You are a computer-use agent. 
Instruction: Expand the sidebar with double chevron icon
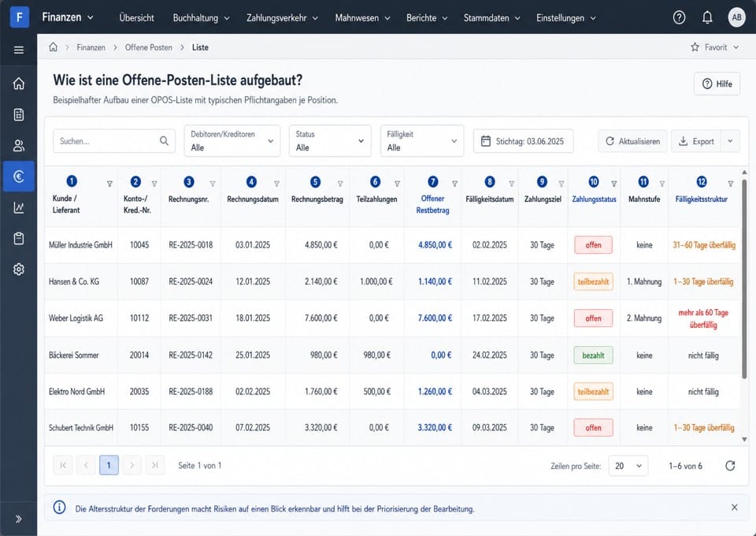pos(18,519)
